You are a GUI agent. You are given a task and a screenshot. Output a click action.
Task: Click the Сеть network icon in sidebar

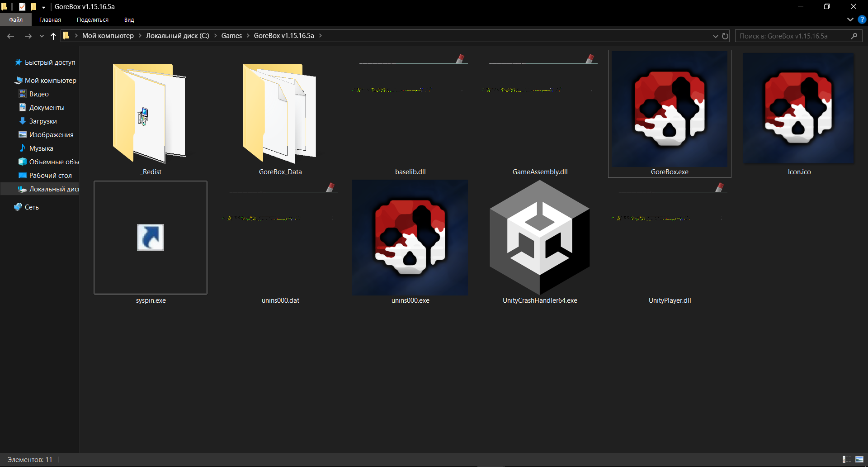click(18, 207)
